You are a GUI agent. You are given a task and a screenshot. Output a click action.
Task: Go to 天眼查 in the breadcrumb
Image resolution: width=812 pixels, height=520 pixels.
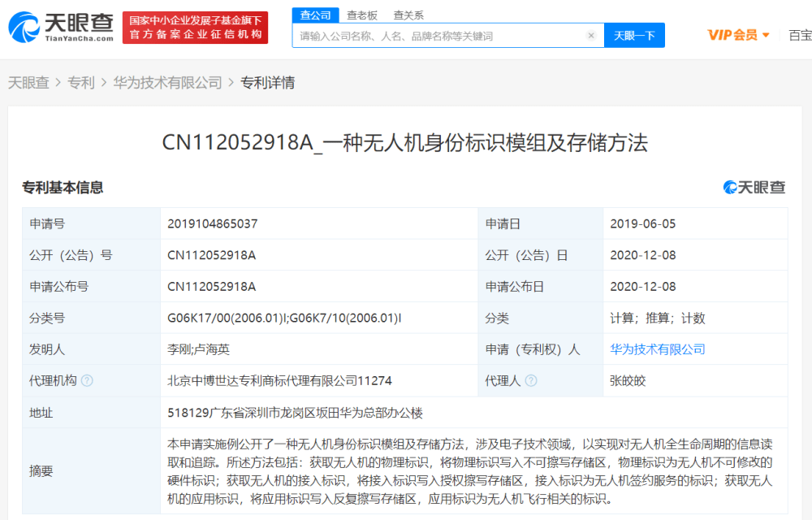28,82
